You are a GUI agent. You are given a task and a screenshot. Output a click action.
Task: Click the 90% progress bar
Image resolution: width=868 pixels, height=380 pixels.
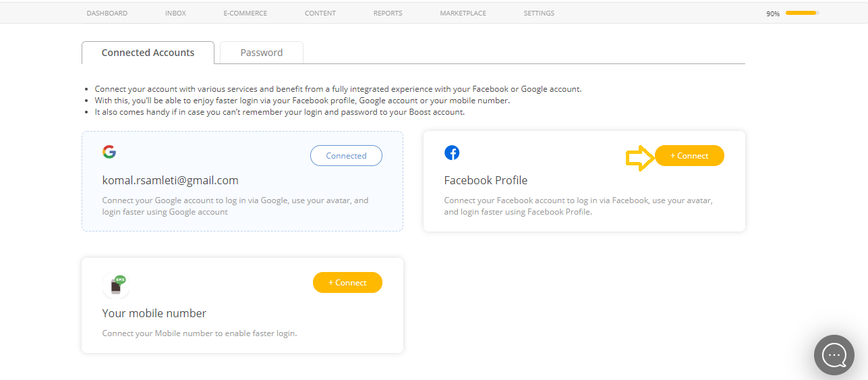tap(802, 13)
